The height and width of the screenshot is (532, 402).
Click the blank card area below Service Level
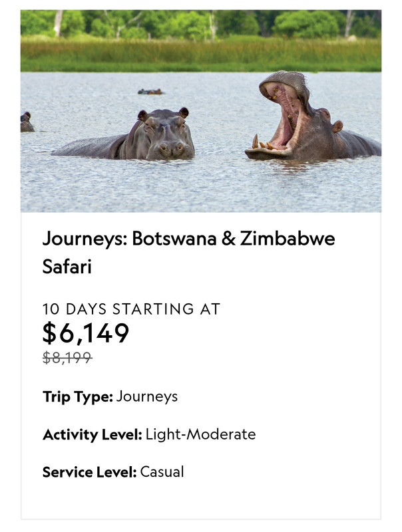(201, 499)
